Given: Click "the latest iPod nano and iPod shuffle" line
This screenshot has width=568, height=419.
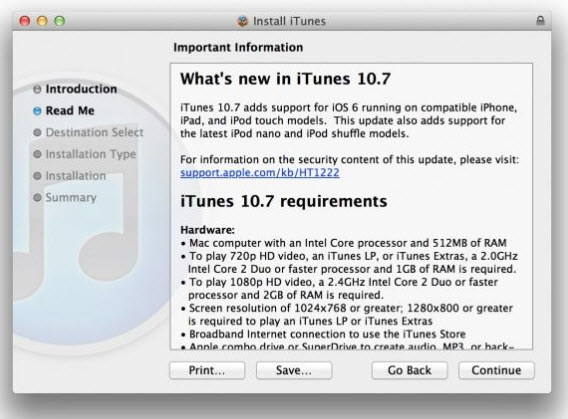Looking at the screenshot, I should click(x=295, y=134).
